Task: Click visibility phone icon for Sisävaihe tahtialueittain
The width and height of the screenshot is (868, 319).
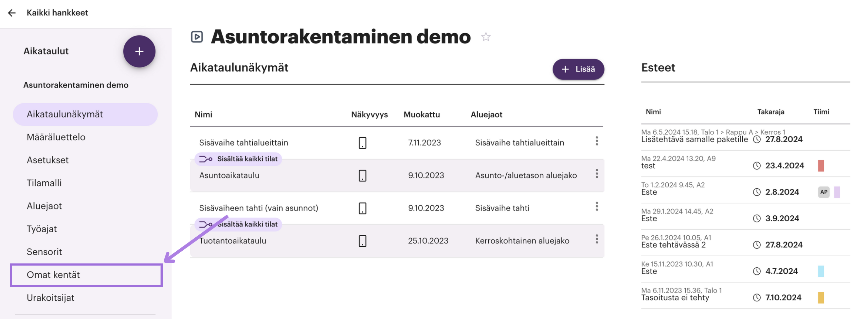Action: coord(362,143)
